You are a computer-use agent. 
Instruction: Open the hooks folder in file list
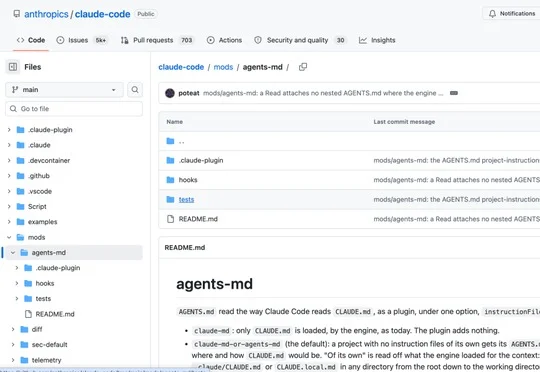coord(188,180)
